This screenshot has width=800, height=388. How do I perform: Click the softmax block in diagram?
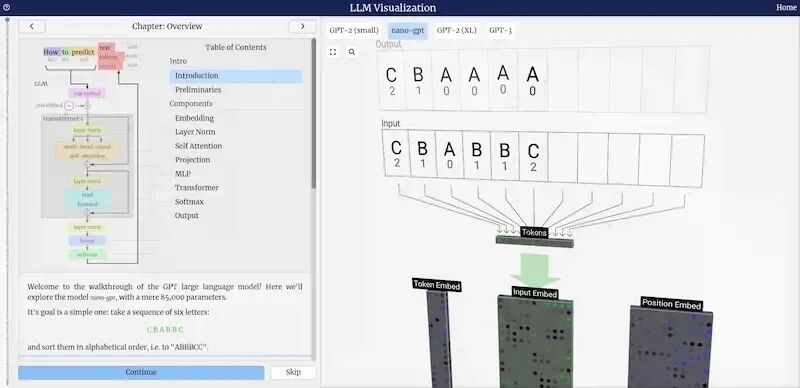(x=87, y=254)
